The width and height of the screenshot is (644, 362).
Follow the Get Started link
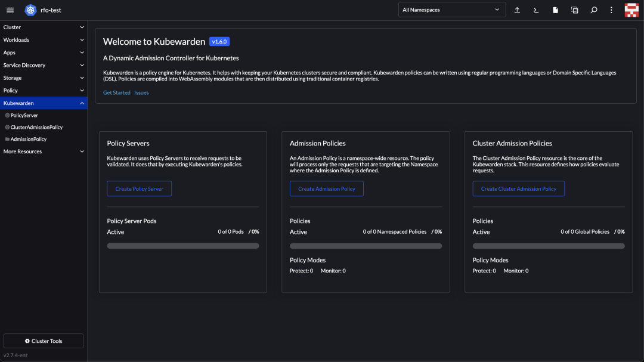116,93
